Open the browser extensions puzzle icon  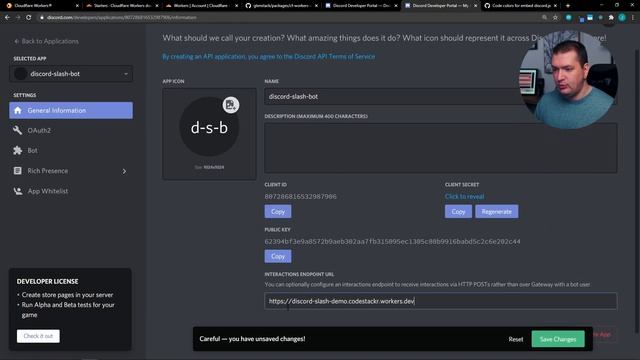pos(611,18)
